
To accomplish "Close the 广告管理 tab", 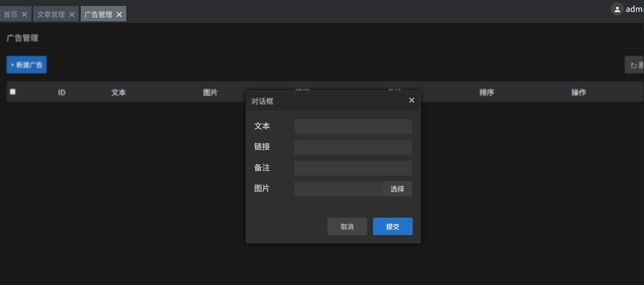I will point(119,14).
